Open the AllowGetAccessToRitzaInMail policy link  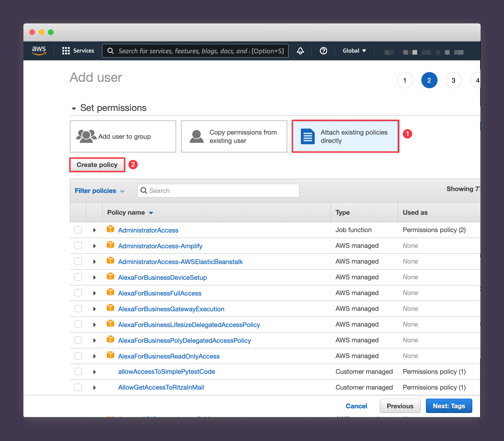click(x=161, y=387)
